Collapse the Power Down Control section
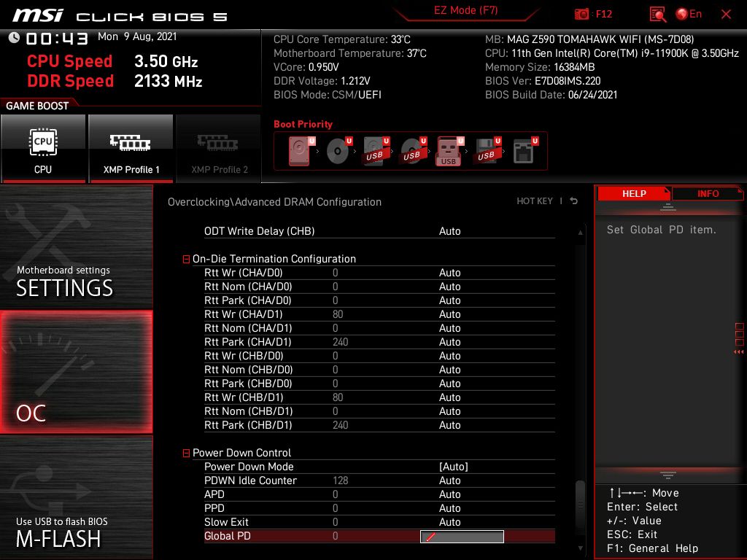747x560 pixels. coord(186,454)
